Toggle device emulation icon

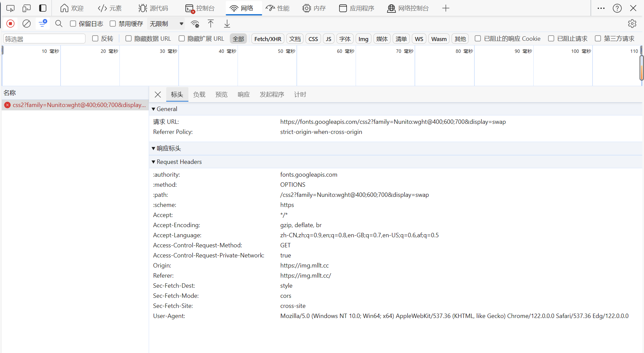[27, 8]
